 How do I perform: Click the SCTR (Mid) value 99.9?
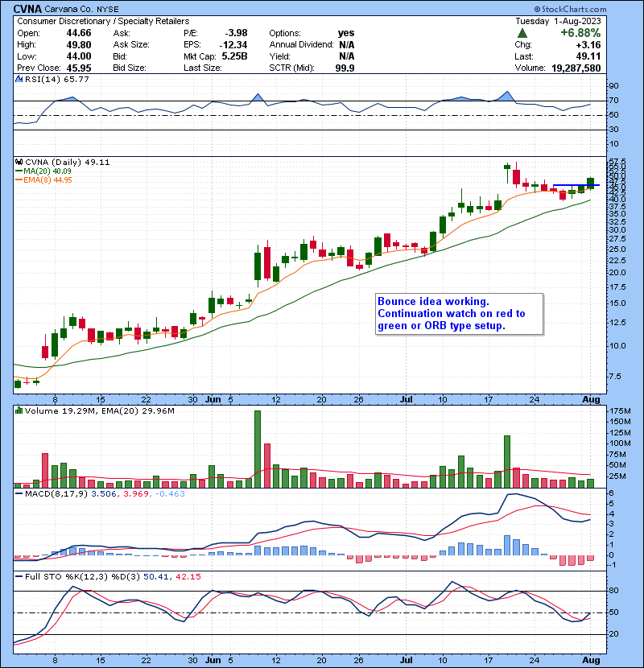pos(345,68)
